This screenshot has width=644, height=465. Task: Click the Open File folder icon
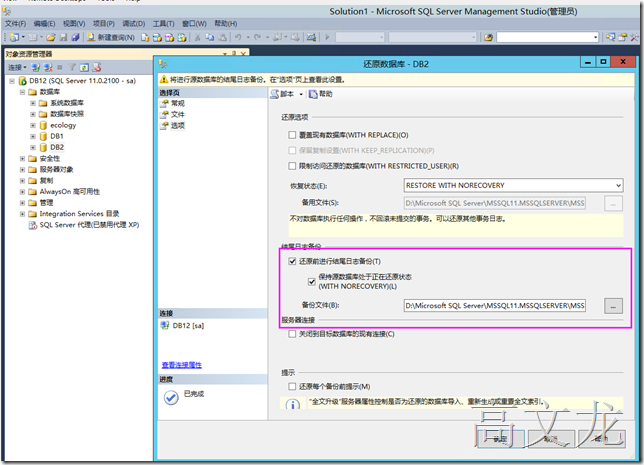[x=51, y=37]
